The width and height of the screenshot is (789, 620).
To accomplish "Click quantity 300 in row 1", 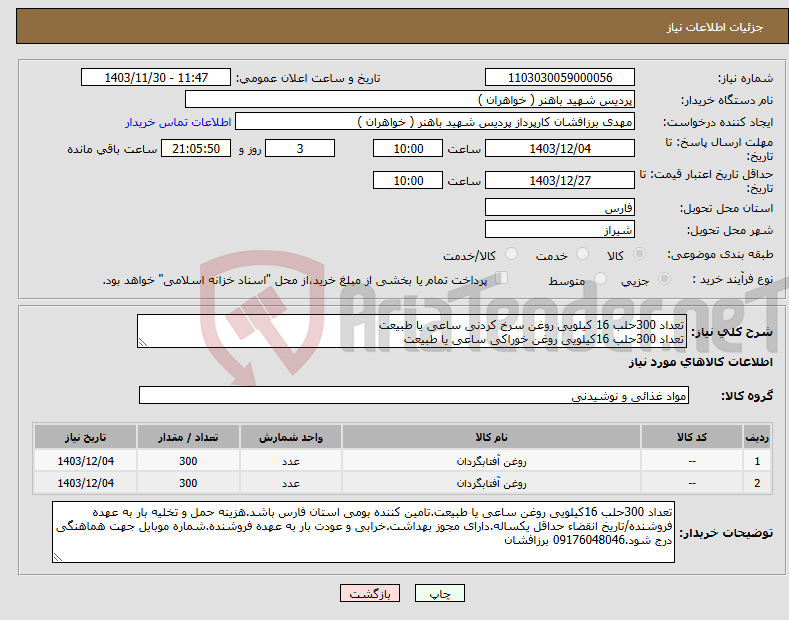I will coord(188,461).
